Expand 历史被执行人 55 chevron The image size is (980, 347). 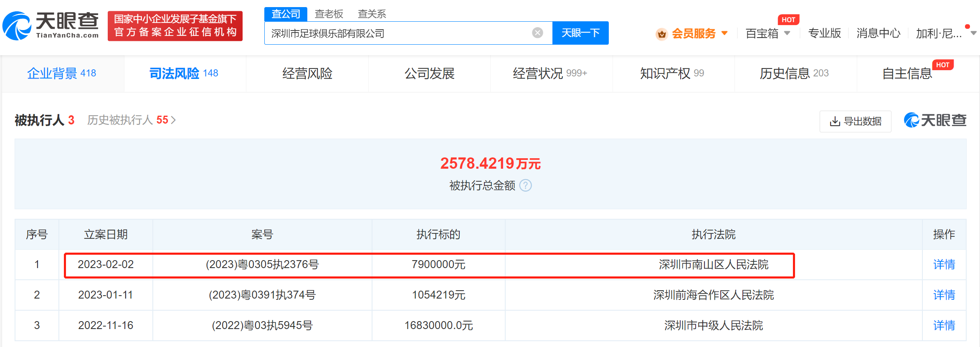point(173,120)
